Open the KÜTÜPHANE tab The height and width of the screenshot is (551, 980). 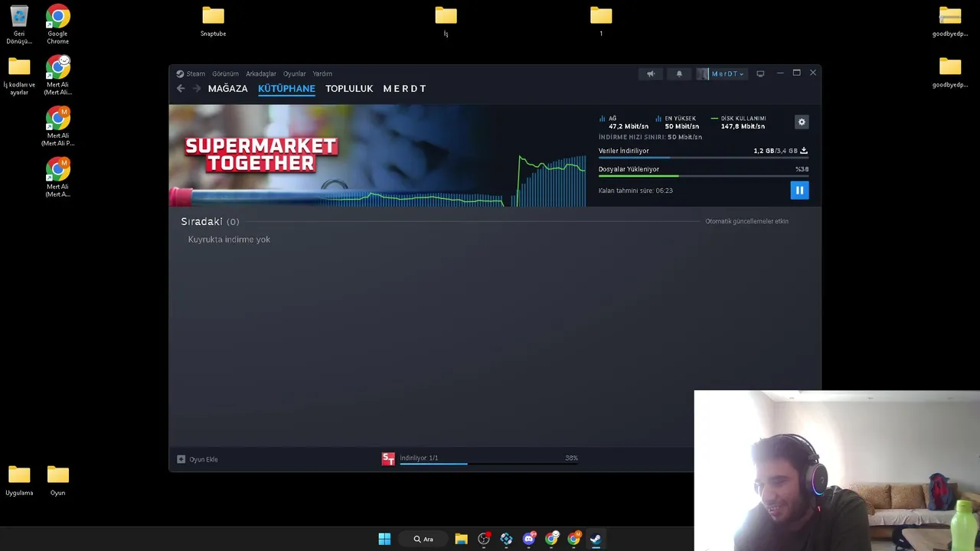coord(286,89)
